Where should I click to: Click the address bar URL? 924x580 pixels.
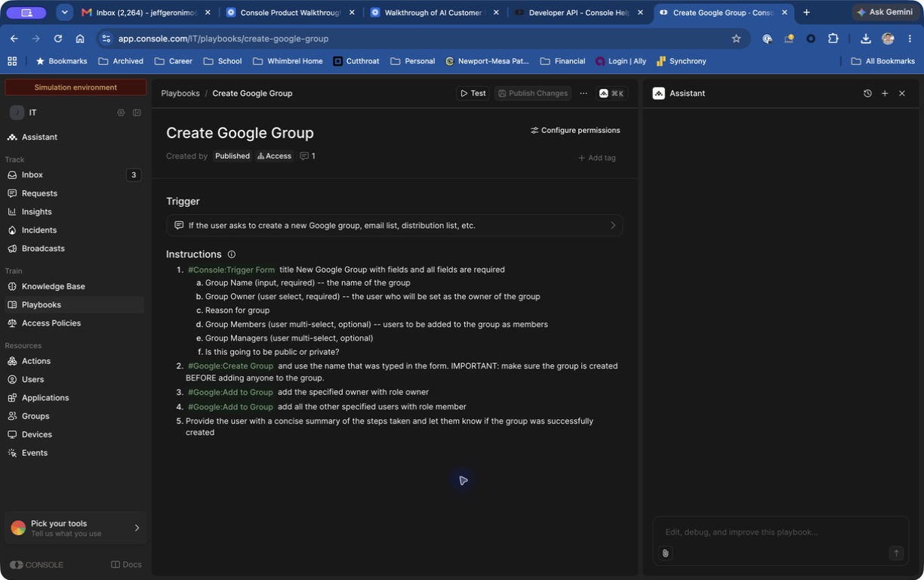click(223, 39)
